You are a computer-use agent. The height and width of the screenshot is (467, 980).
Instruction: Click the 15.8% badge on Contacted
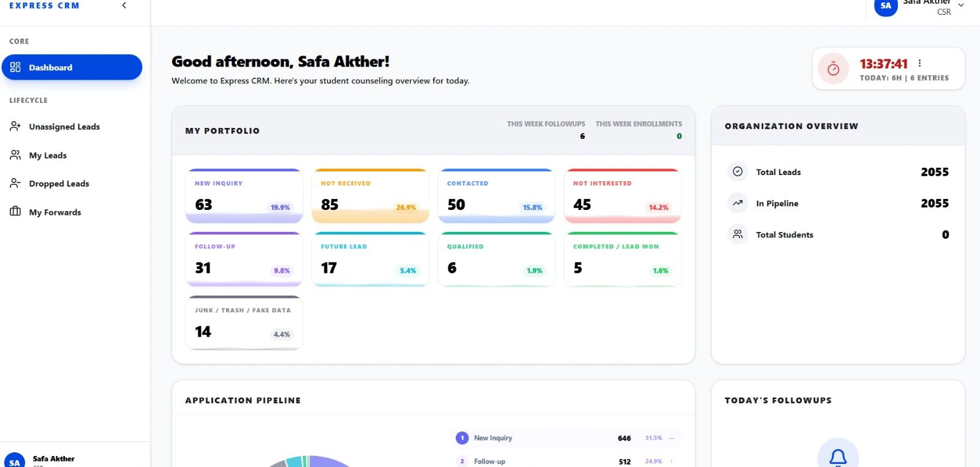coord(532,207)
